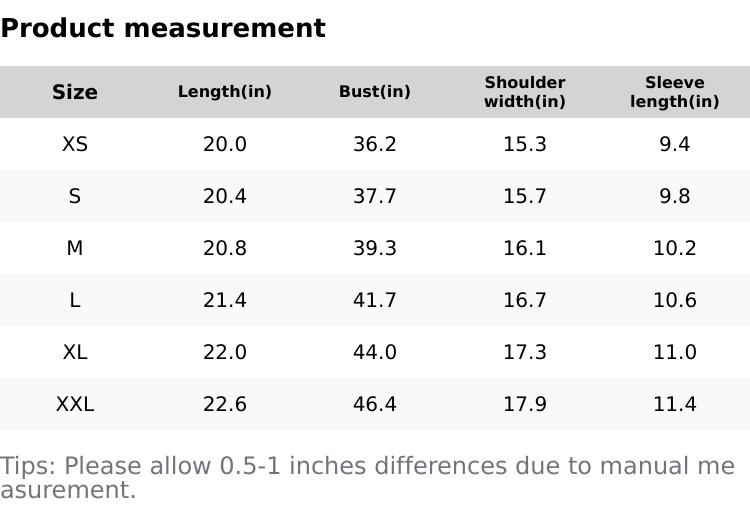The image size is (750, 526).
Task: Click the 16.1 shoulder width for M
Action: pyautogui.click(x=525, y=248)
